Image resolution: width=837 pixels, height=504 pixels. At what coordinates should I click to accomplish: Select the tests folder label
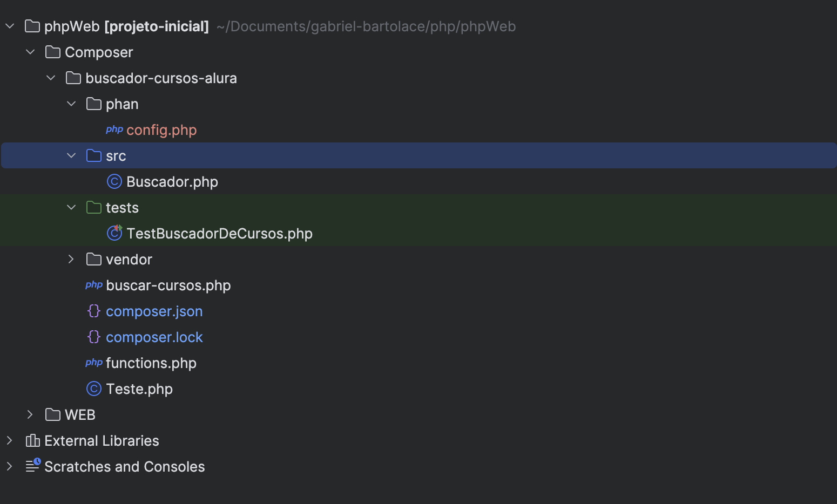(122, 208)
